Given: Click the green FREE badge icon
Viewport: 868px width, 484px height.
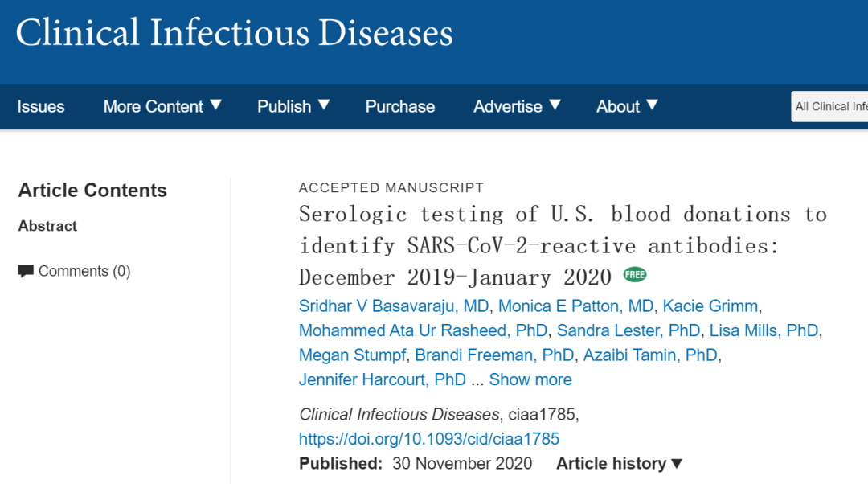Looking at the screenshot, I should pos(635,275).
